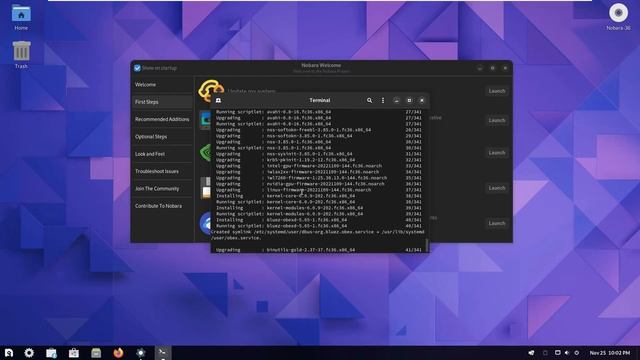640x360 pixels.
Task: Click Launch beside the green NVIDIA icon
Action: pyautogui.click(x=497, y=153)
